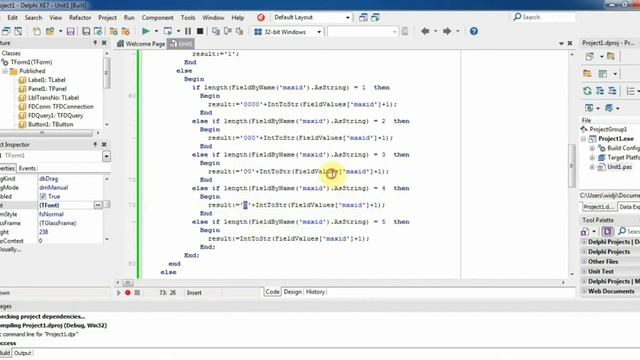Run the project with green play button
640x360 pixels.
[145, 31]
